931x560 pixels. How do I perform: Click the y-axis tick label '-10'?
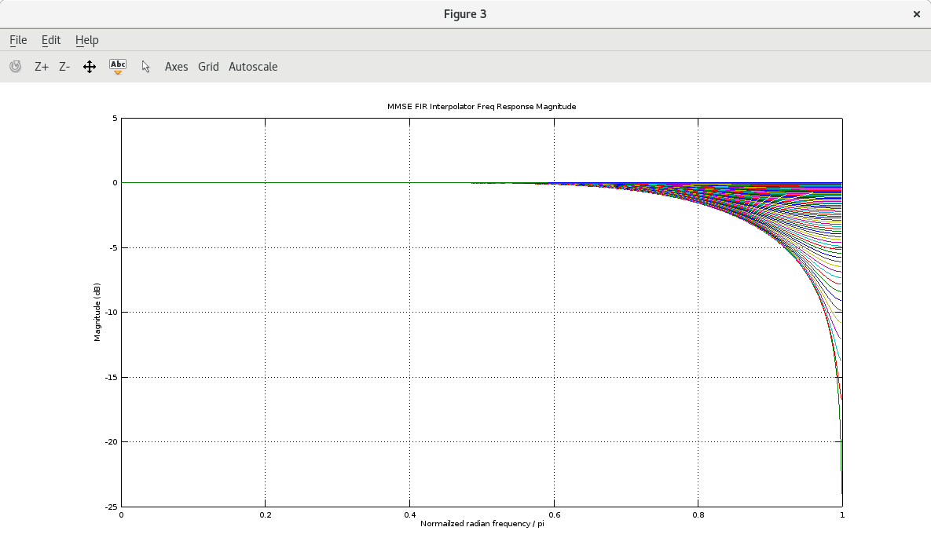point(112,313)
